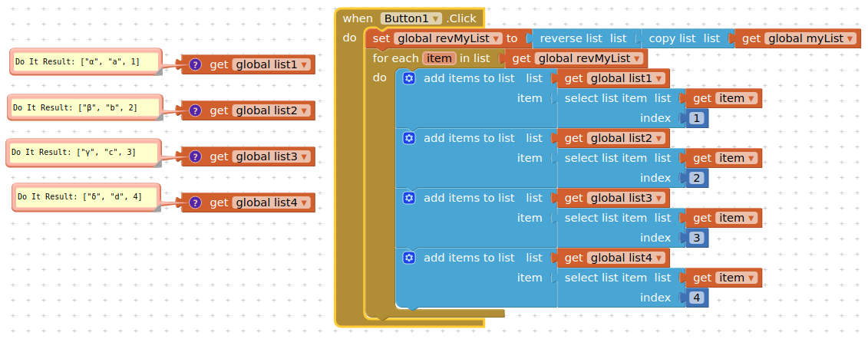Click the index number field showing 2
The image size is (868, 339).
pos(697,178)
